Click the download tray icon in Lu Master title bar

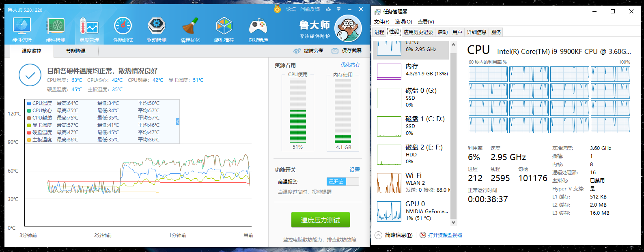[x=328, y=9]
